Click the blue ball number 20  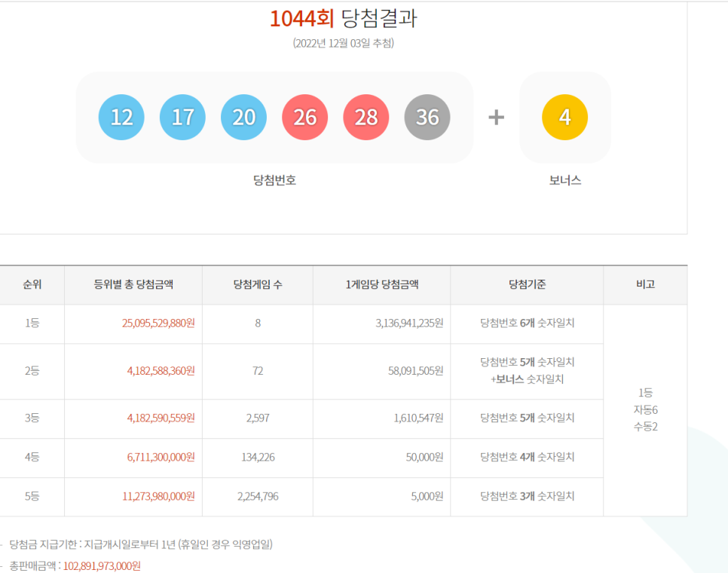pyautogui.click(x=243, y=117)
